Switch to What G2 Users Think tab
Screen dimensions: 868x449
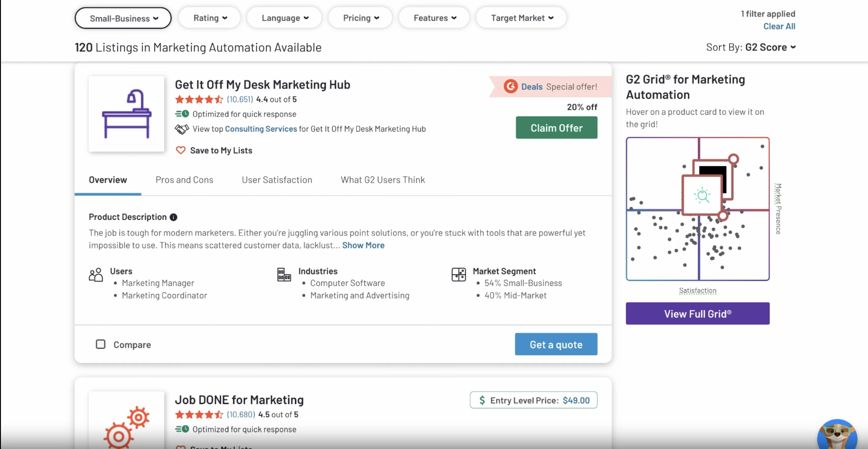coord(383,180)
